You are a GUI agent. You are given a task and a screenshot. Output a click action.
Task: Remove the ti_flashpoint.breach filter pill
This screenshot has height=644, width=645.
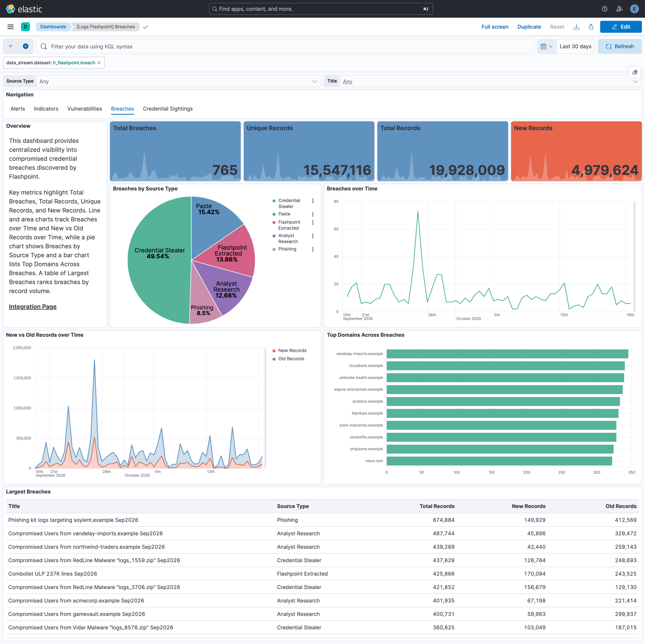pyautogui.click(x=99, y=63)
